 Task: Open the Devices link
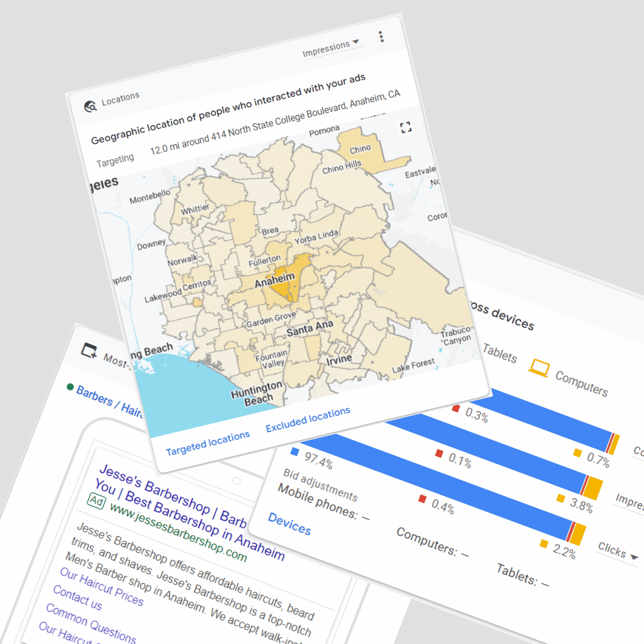(x=289, y=524)
